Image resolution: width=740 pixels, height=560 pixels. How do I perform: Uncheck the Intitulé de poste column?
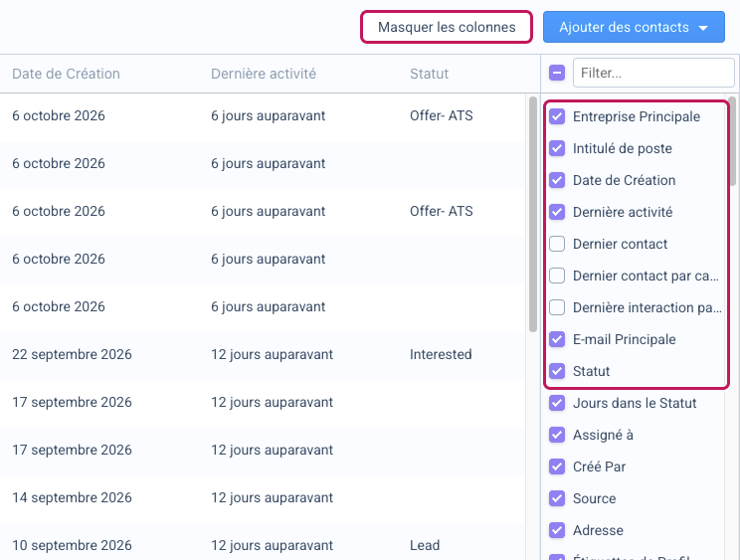557,148
